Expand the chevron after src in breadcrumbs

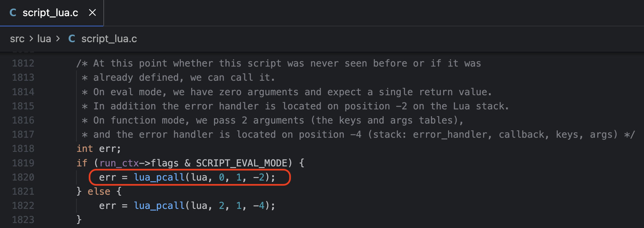coord(31,39)
